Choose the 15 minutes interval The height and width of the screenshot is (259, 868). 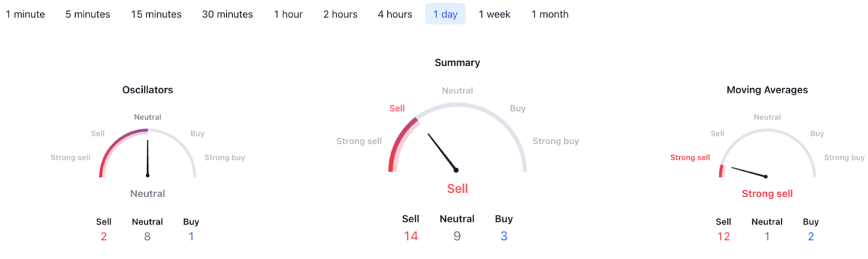(156, 14)
